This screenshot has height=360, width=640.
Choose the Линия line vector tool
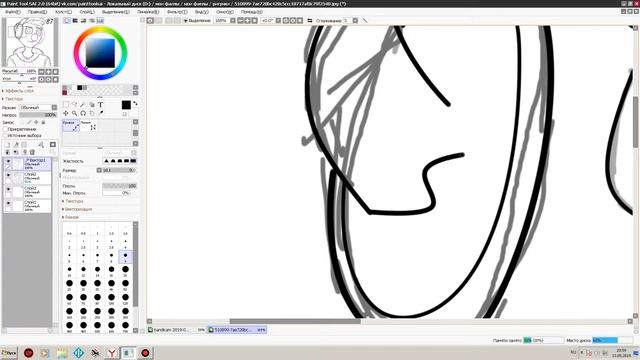coord(88,125)
